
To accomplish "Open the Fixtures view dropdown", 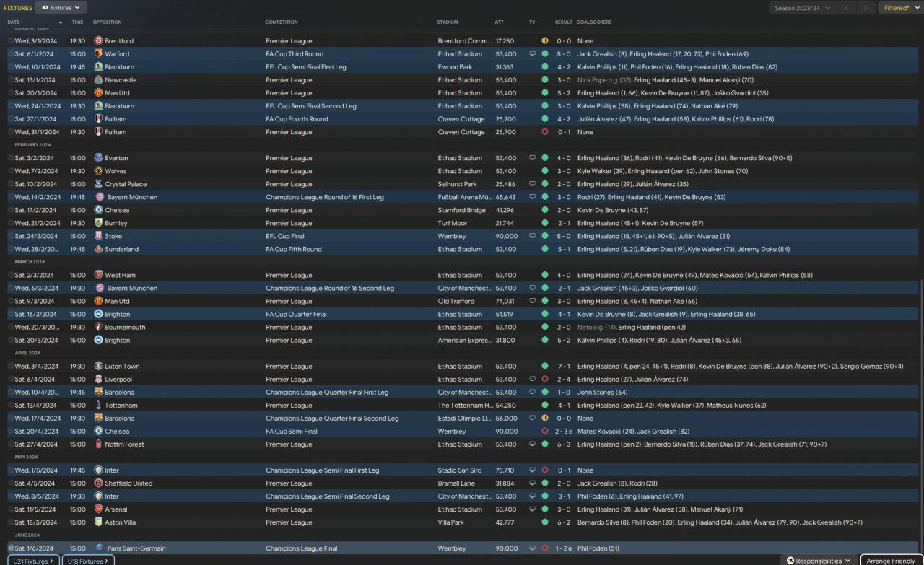I will coord(61,8).
